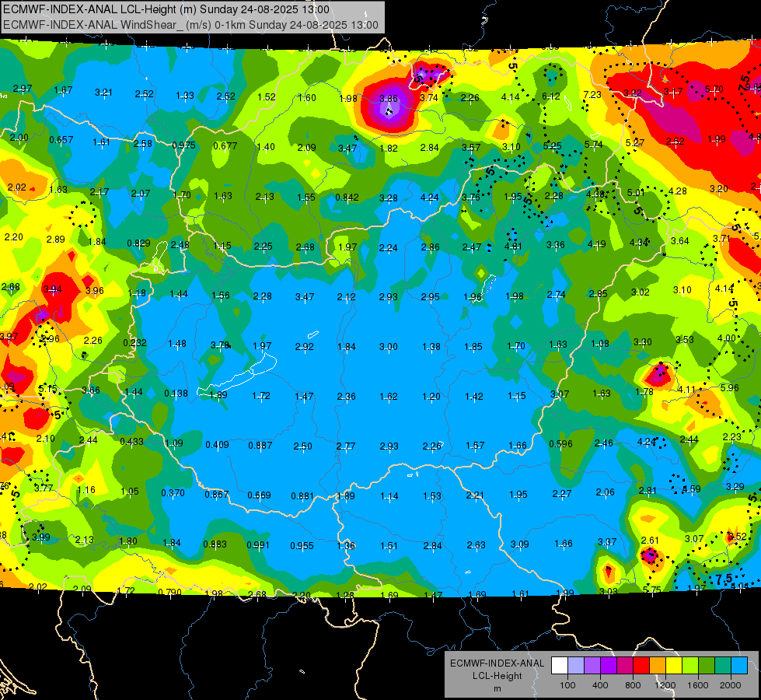The image size is (761, 700).
Task: Click the wind shear value "0.409"
Action: (218, 444)
